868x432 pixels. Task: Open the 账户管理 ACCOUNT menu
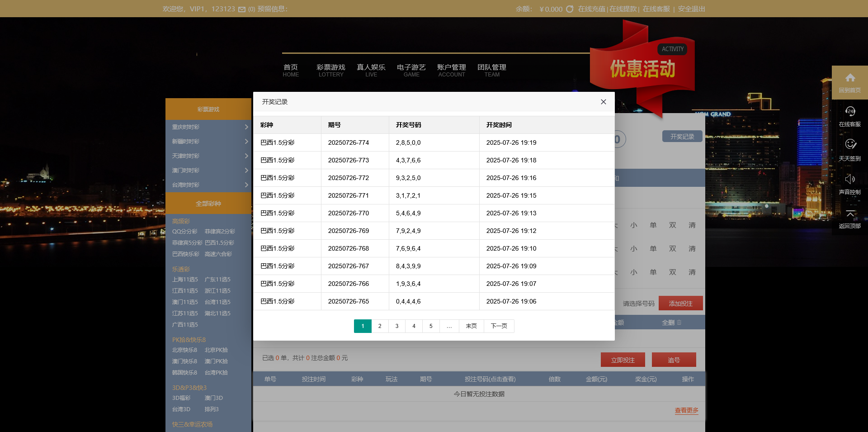(x=451, y=70)
